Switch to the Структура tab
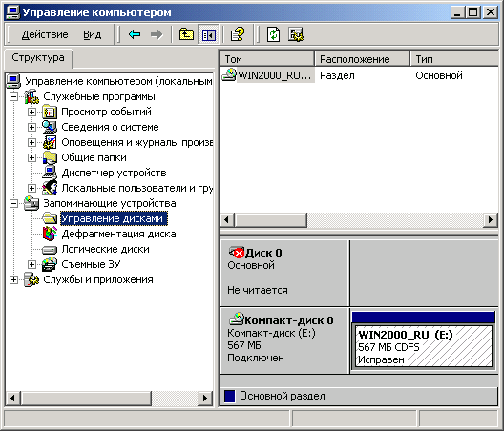Screen dimensions: 504x431 pos(38,58)
